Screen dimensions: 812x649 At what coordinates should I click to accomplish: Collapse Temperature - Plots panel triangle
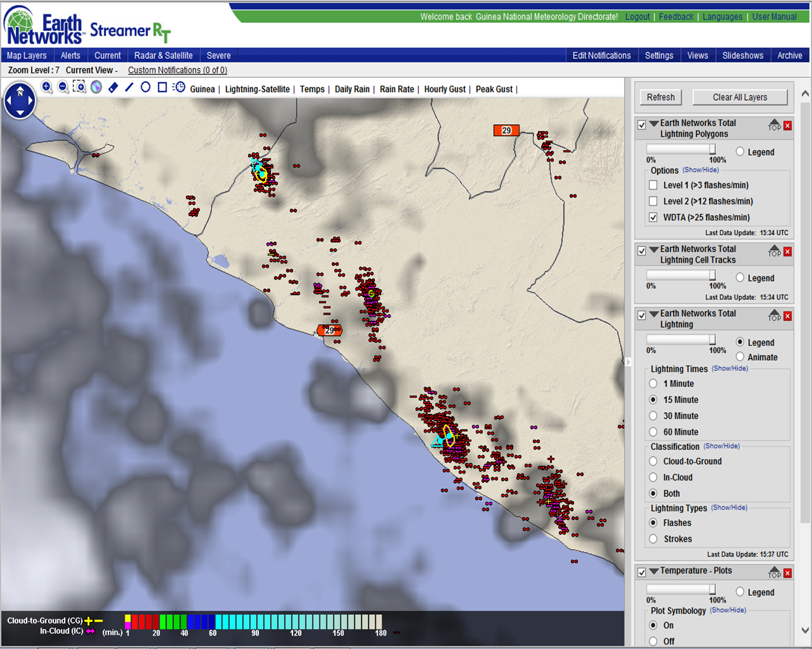click(654, 572)
